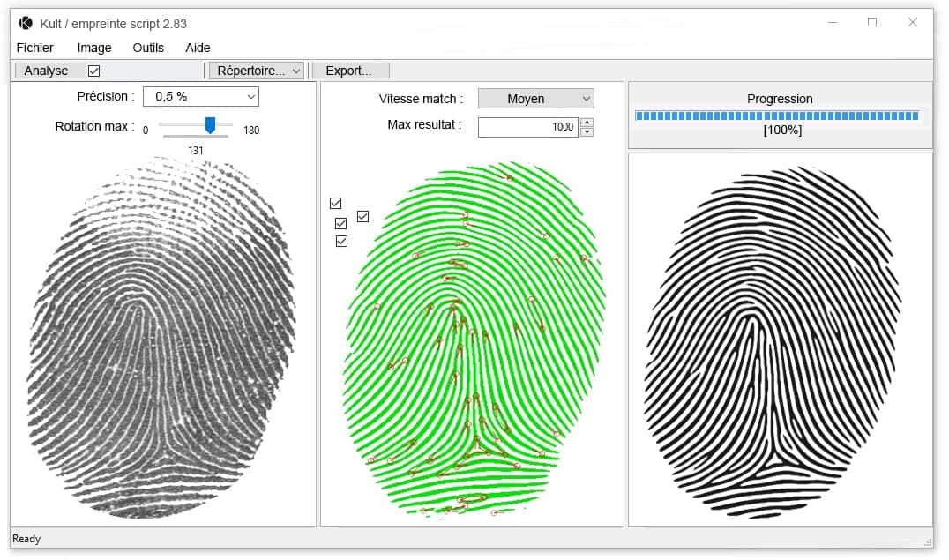The height and width of the screenshot is (560, 949).
Task: Click the Rotation max slider handle
Action: [x=210, y=126]
